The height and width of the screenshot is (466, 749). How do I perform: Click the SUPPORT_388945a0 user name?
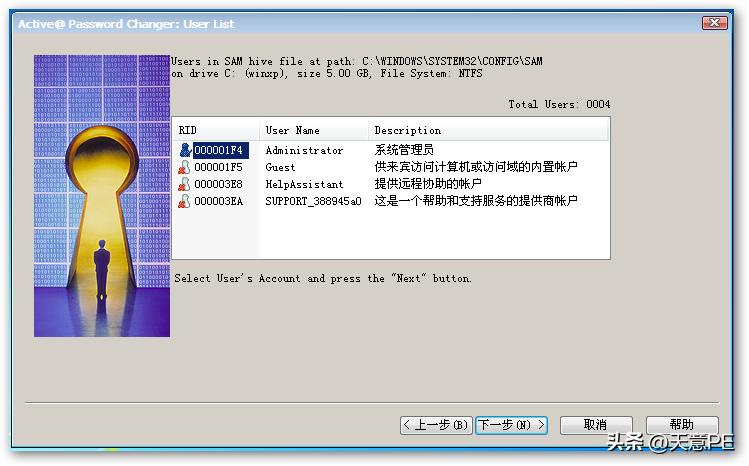[313, 201]
